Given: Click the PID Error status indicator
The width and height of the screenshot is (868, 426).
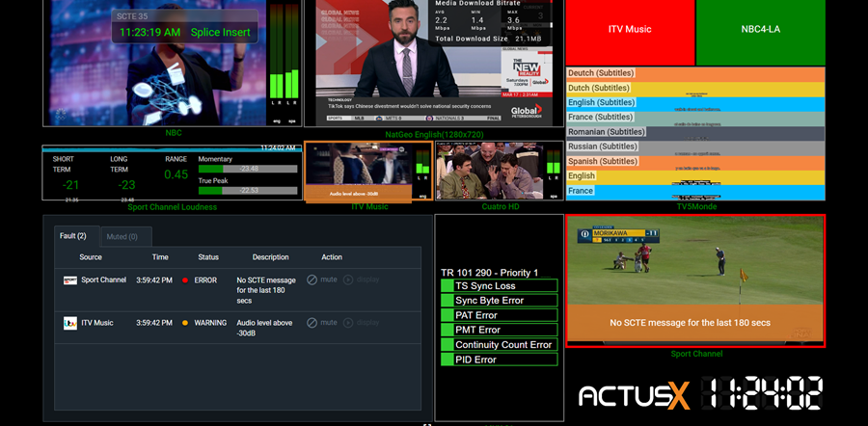Looking at the screenshot, I should (x=448, y=359).
